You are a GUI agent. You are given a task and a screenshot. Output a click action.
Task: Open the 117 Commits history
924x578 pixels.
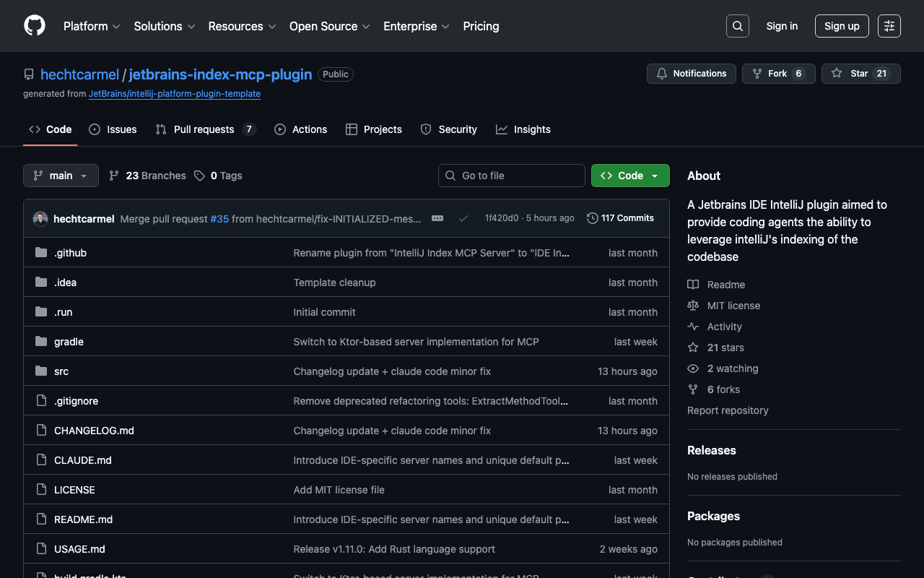[x=620, y=218]
